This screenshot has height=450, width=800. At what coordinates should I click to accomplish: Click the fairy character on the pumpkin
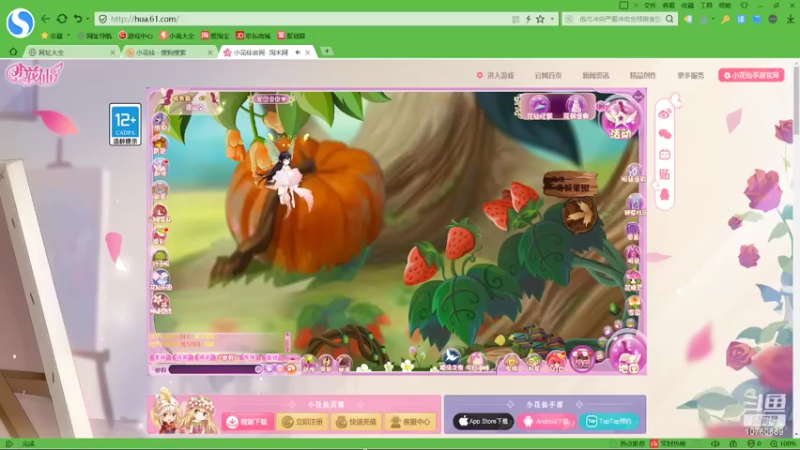(285, 176)
